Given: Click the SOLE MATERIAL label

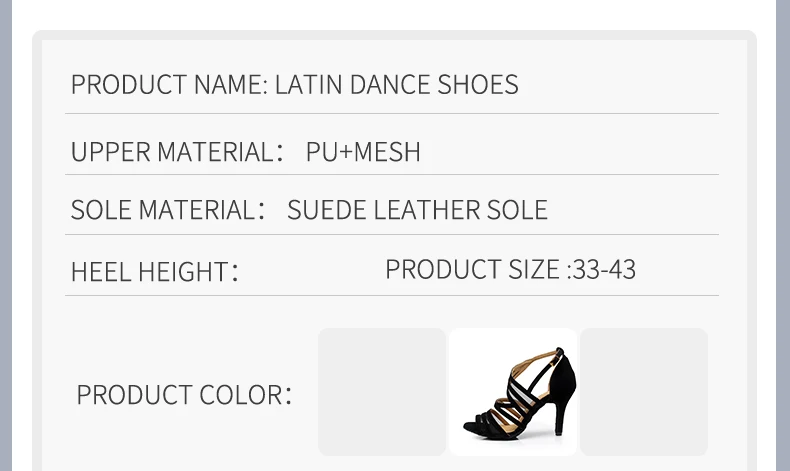Looking at the screenshot, I should 168,210.
